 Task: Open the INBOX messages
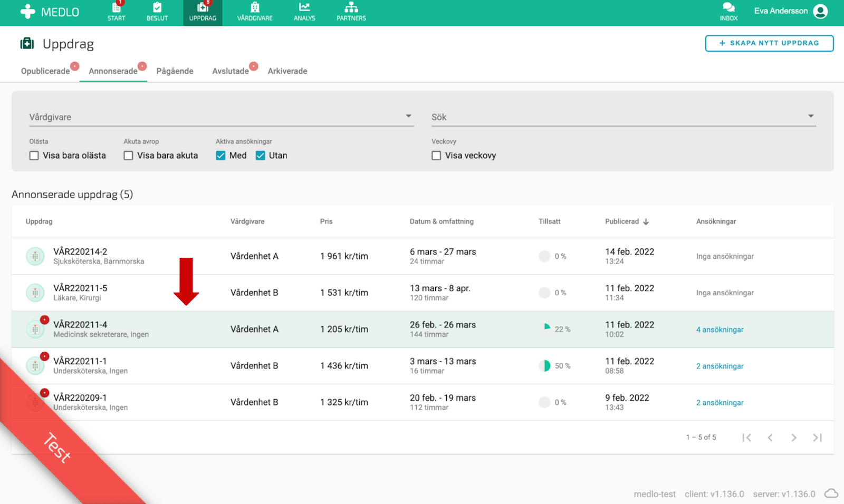[x=728, y=12]
